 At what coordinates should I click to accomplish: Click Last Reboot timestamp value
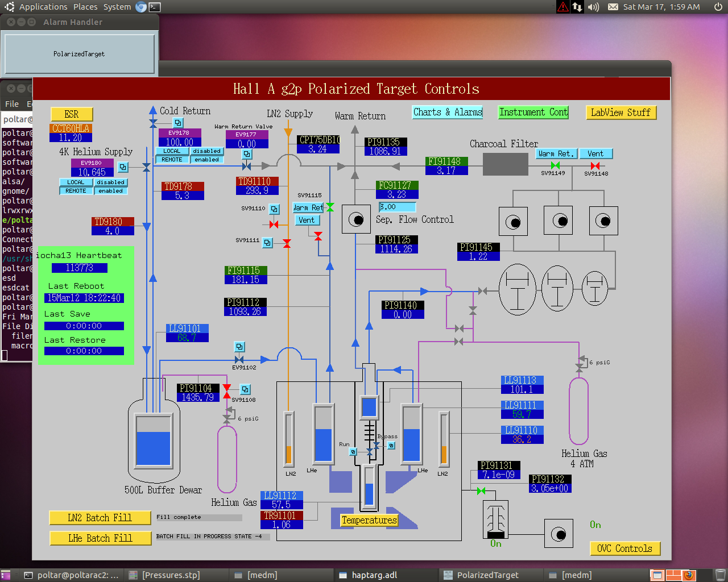coord(84,298)
